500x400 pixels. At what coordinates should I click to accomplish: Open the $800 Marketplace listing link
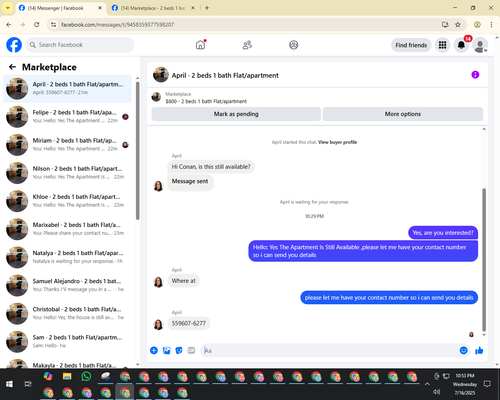click(x=206, y=101)
